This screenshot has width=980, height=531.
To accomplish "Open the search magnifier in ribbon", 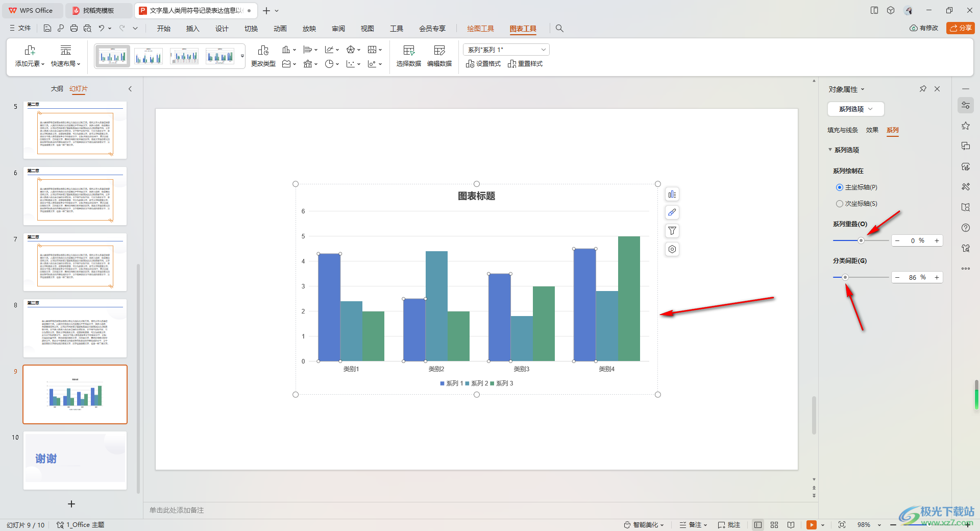I will (559, 29).
